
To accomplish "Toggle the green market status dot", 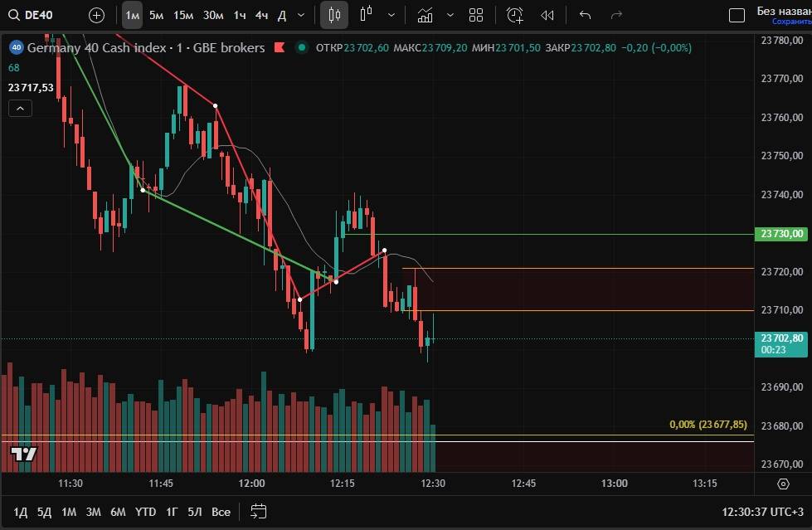I will pyautogui.click(x=300, y=48).
